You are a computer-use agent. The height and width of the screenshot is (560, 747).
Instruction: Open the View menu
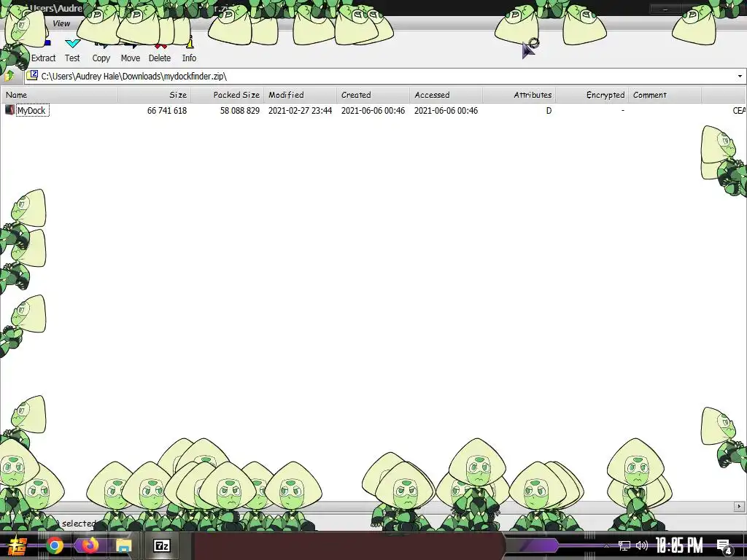61,23
